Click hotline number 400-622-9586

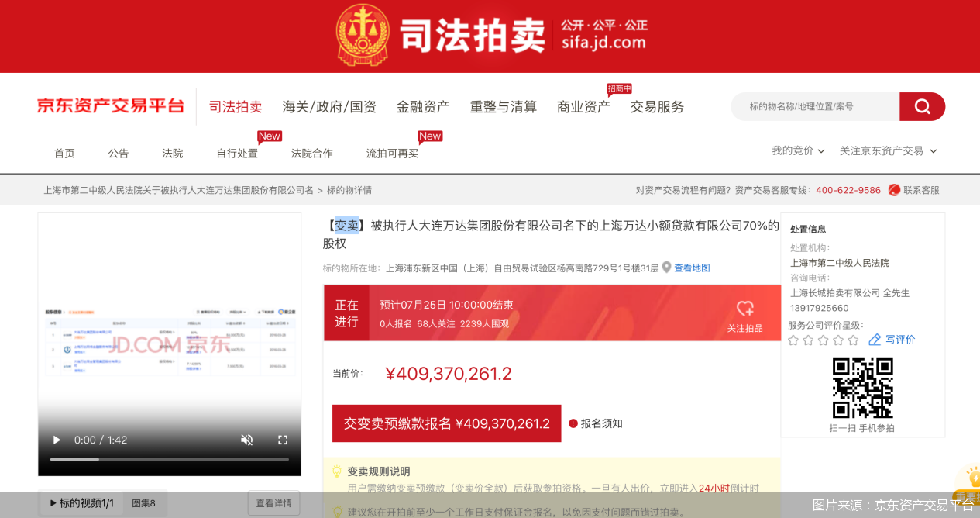[x=848, y=190]
